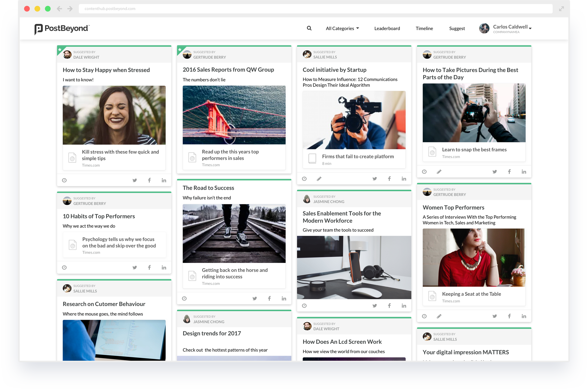Click the woman in red blouse photo
Image resolution: width=588 pixels, height=390 pixels.
point(474,257)
